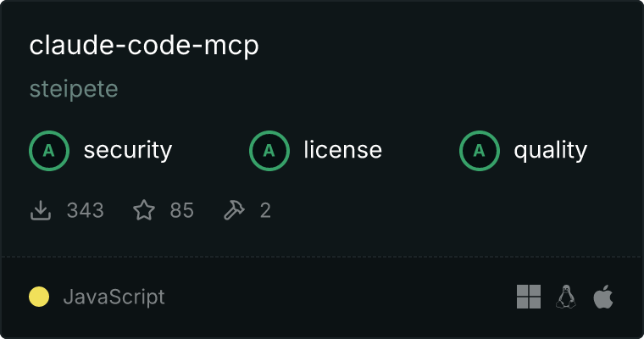The image size is (644, 339).
Task: Click the JavaScript language label
Action: 114,297
